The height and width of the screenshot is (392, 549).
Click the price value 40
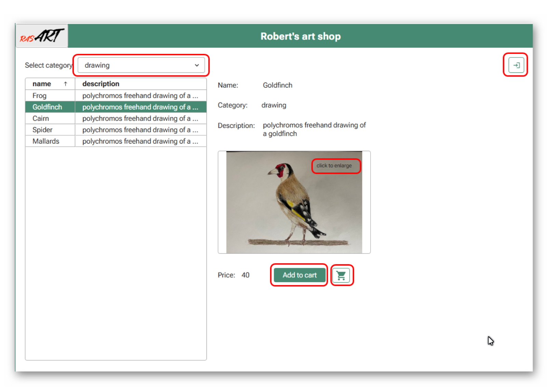[245, 275]
